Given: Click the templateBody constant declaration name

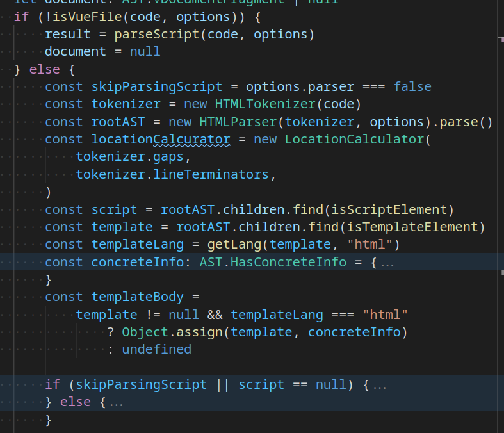Looking at the screenshot, I should click(x=137, y=297).
